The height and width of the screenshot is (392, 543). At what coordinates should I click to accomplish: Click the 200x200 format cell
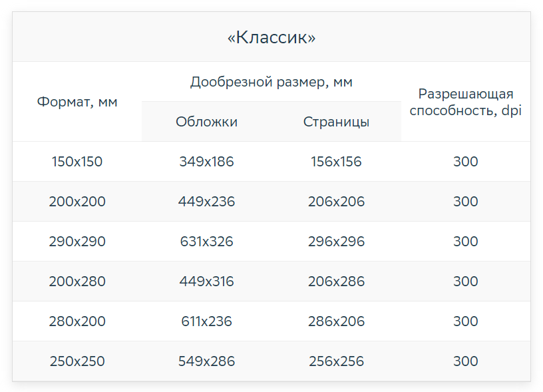(77, 202)
